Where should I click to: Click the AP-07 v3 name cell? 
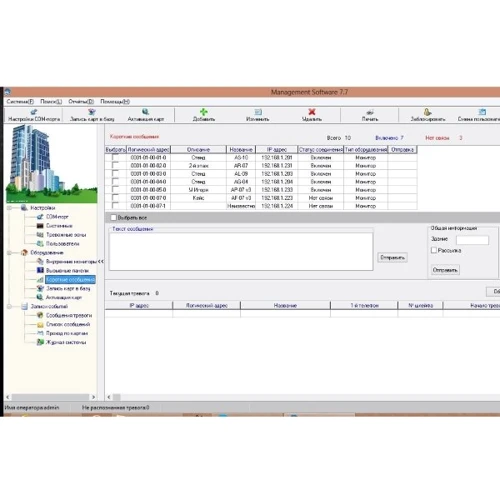[x=241, y=190]
